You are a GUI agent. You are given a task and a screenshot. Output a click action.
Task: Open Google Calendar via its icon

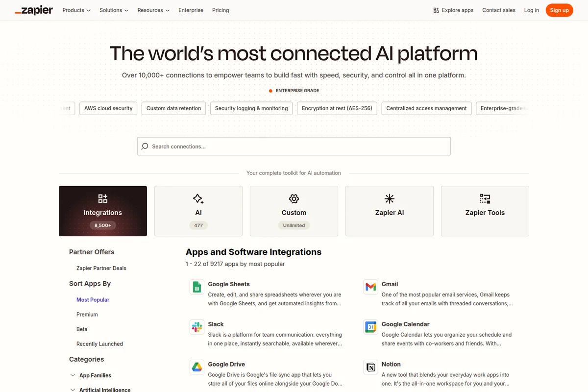tap(370, 327)
